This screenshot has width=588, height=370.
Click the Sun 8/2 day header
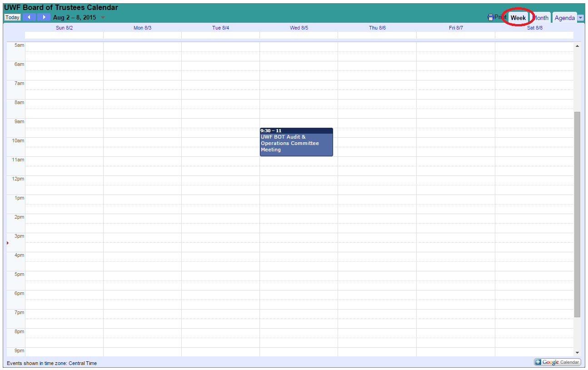coord(64,28)
